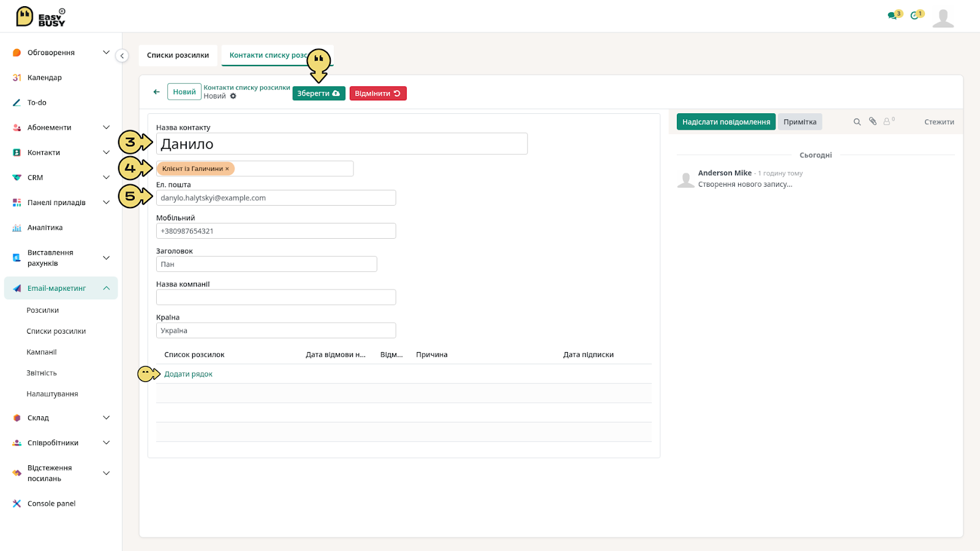980x551 pixels.
Task: Click the Календар sidebar icon
Action: click(17, 78)
